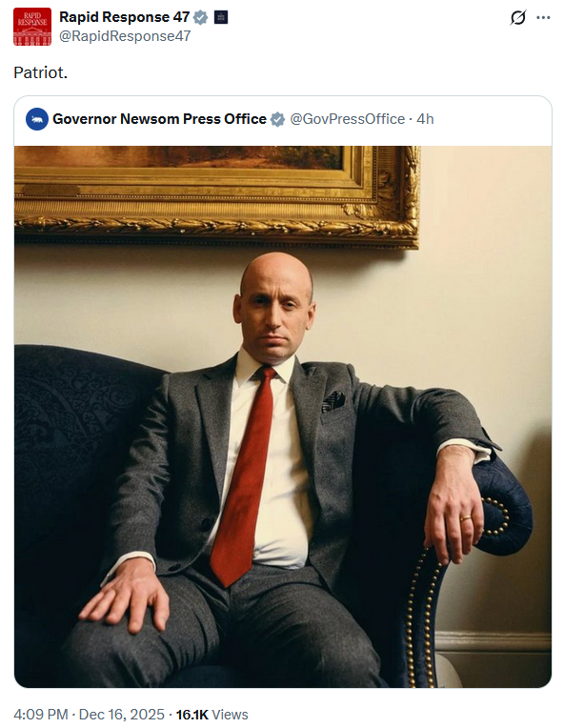564x728 pixels.
Task: Click Rapid Response 47 blue verified badge
Action: [x=200, y=17]
